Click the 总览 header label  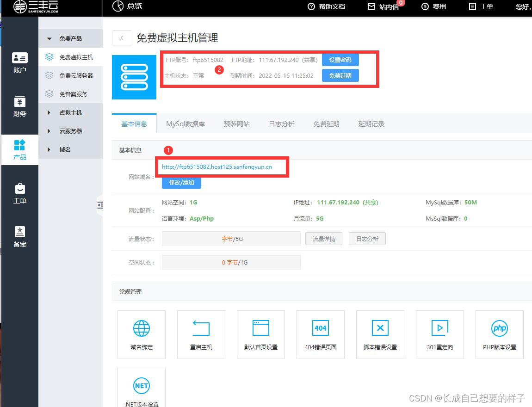pyautogui.click(x=134, y=6)
